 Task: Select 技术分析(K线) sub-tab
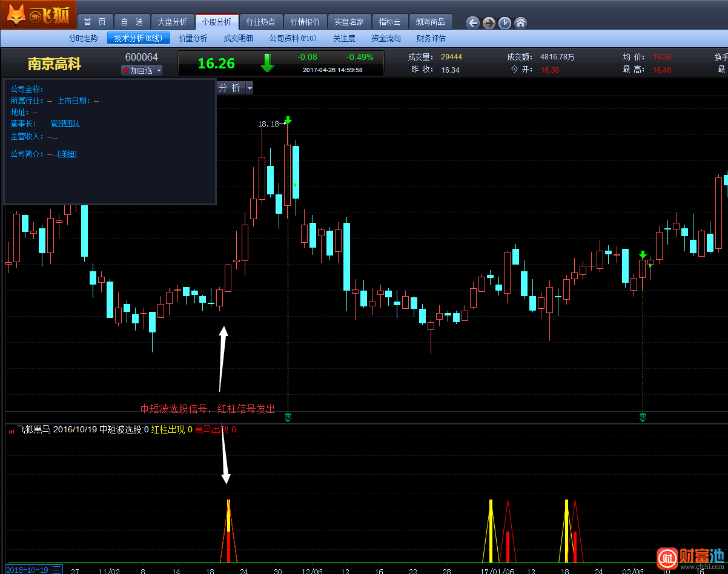[x=139, y=38]
